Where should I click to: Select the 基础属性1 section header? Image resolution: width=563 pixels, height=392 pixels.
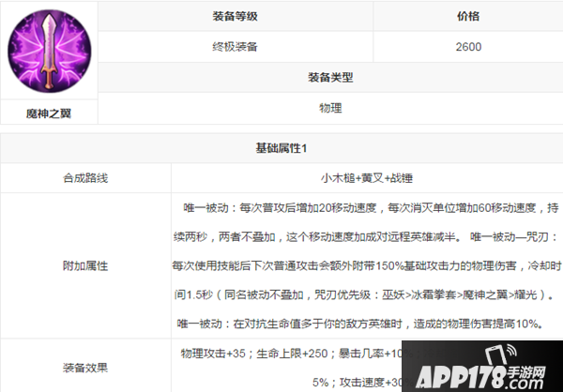click(x=281, y=149)
